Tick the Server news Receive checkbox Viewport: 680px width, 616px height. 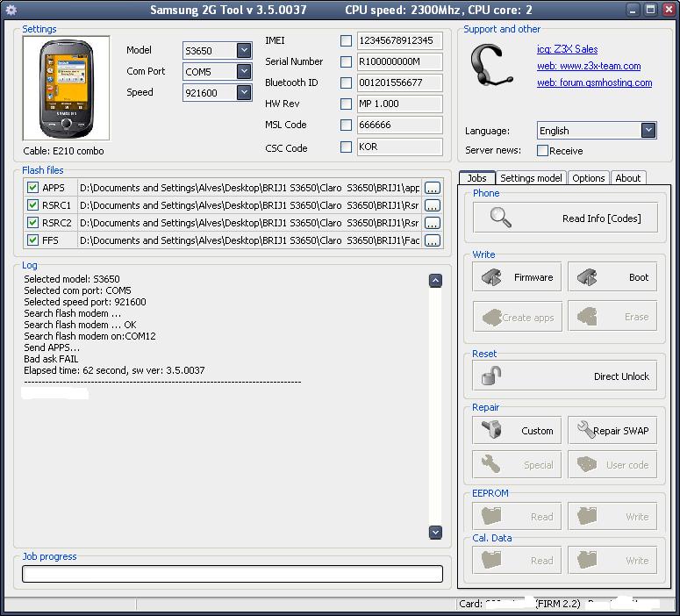pos(542,151)
